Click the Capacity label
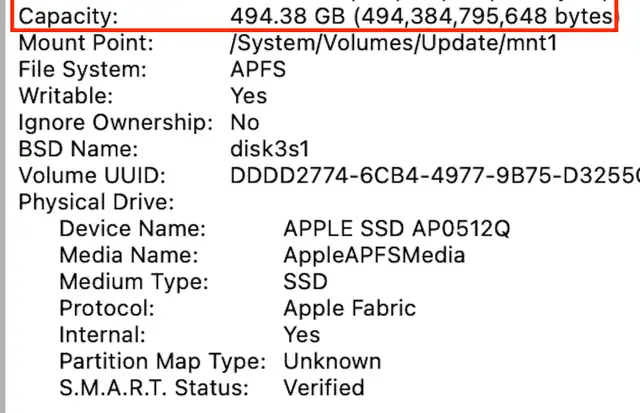Screen dimensions: 640x413 pos(68,17)
